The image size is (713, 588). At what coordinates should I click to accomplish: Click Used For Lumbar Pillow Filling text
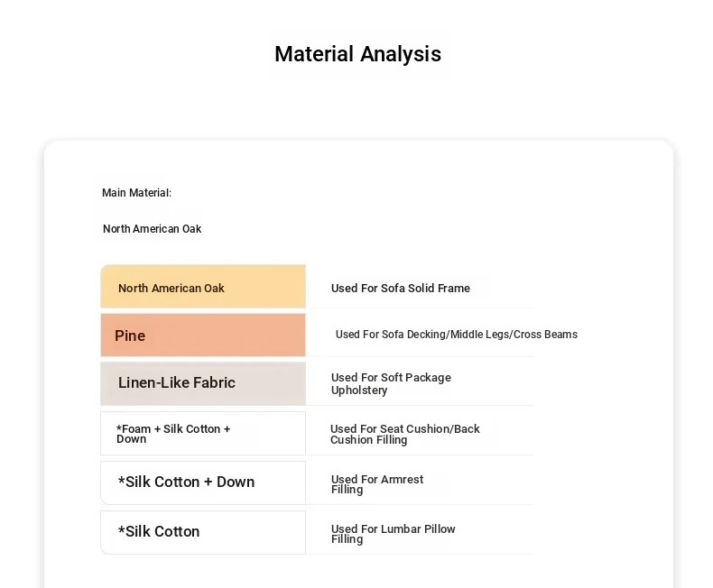coord(393,534)
